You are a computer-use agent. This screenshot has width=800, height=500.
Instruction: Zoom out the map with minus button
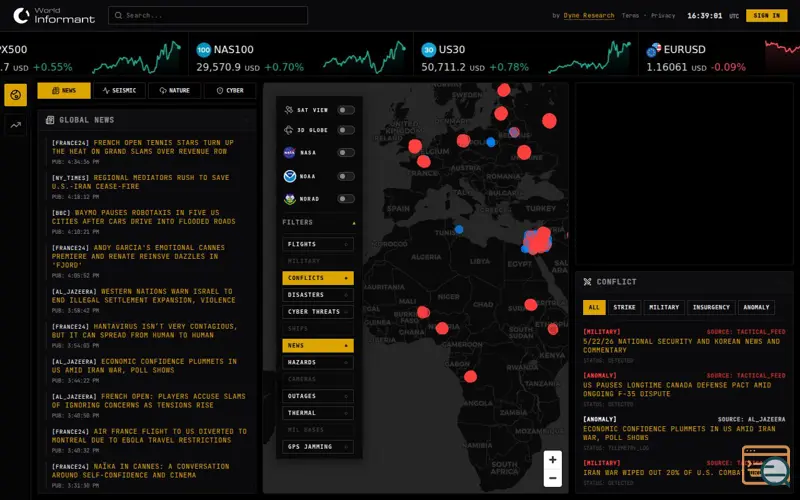tap(553, 478)
